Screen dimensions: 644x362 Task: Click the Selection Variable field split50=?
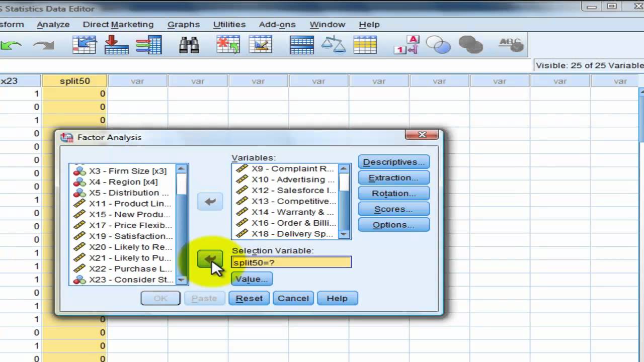291,262
